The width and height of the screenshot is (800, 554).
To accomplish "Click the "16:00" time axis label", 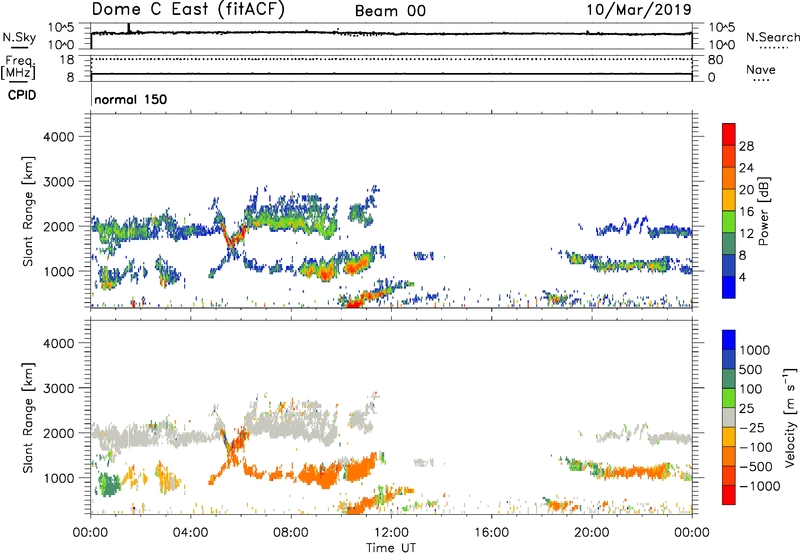I will point(491,533).
